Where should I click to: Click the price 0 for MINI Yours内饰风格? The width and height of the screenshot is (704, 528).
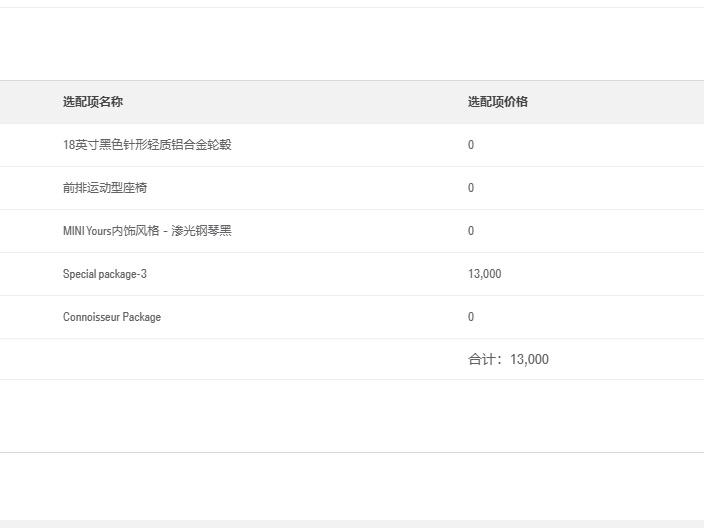tap(471, 231)
